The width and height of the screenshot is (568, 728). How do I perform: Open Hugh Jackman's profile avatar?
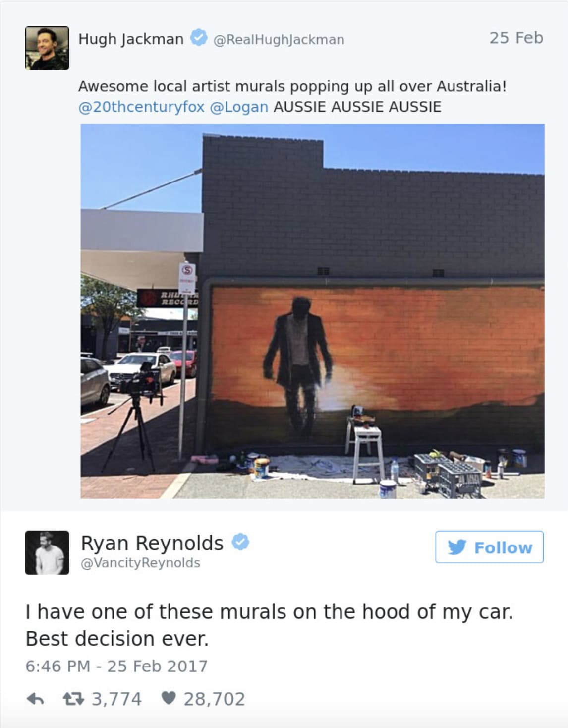[47, 48]
